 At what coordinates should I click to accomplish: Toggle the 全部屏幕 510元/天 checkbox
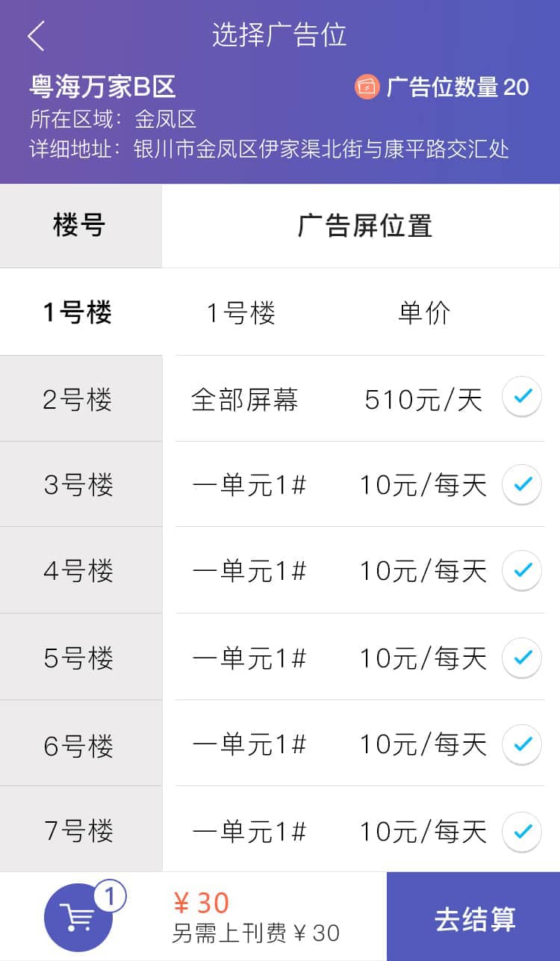click(x=521, y=397)
